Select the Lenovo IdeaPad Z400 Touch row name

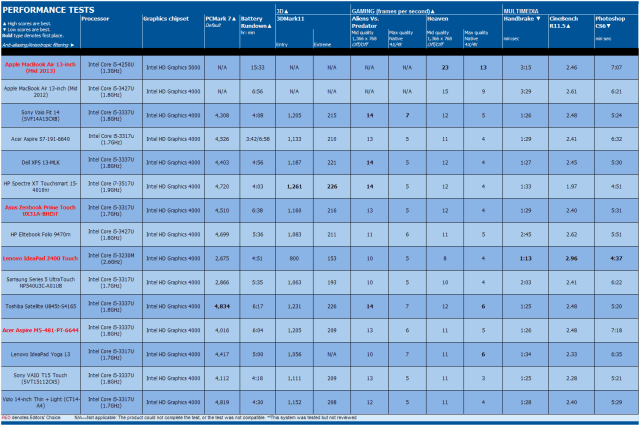click(x=40, y=258)
